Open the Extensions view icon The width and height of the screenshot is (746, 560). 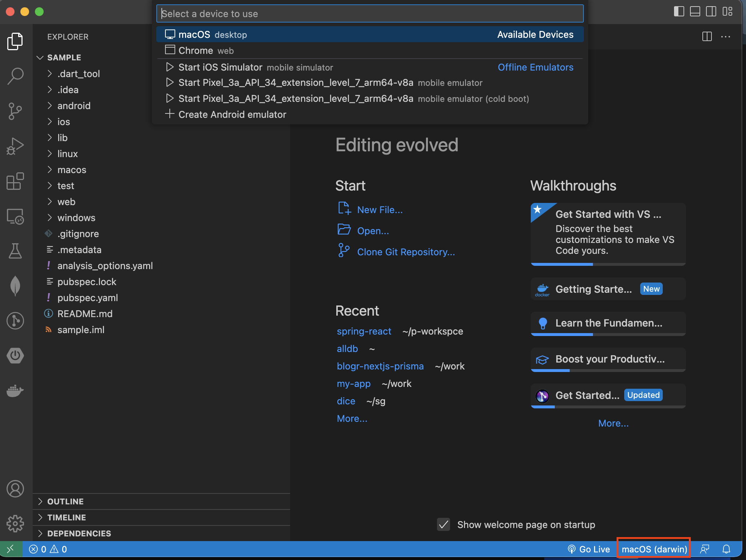[15, 181]
